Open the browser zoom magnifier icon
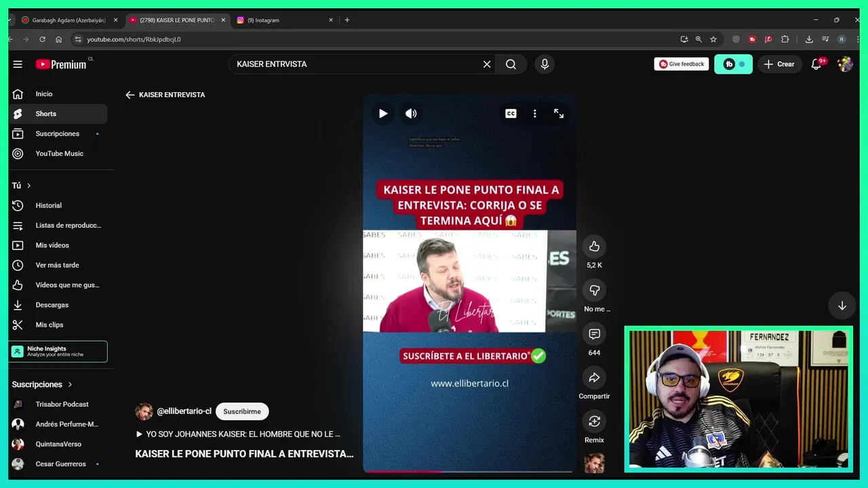The image size is (868, 488). 698,39
